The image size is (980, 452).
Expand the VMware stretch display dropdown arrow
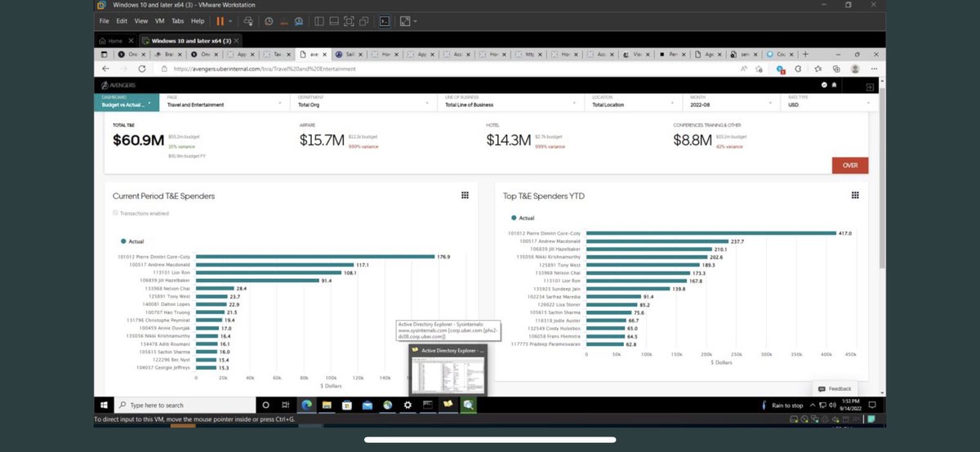tap(415, 20)
